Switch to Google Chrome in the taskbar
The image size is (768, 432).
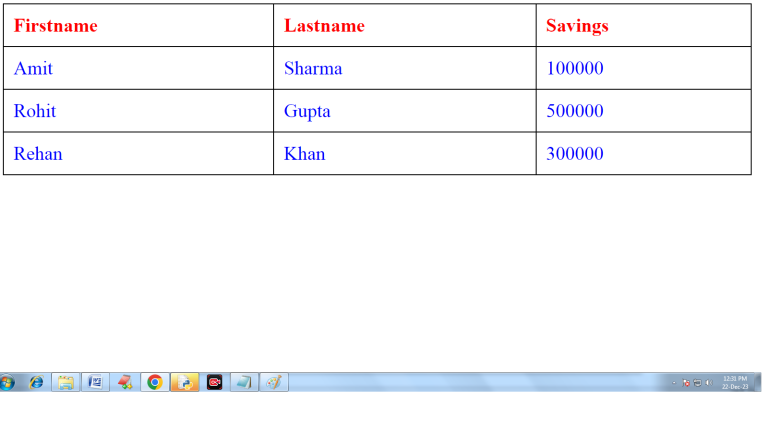click(x=155, y=383)
